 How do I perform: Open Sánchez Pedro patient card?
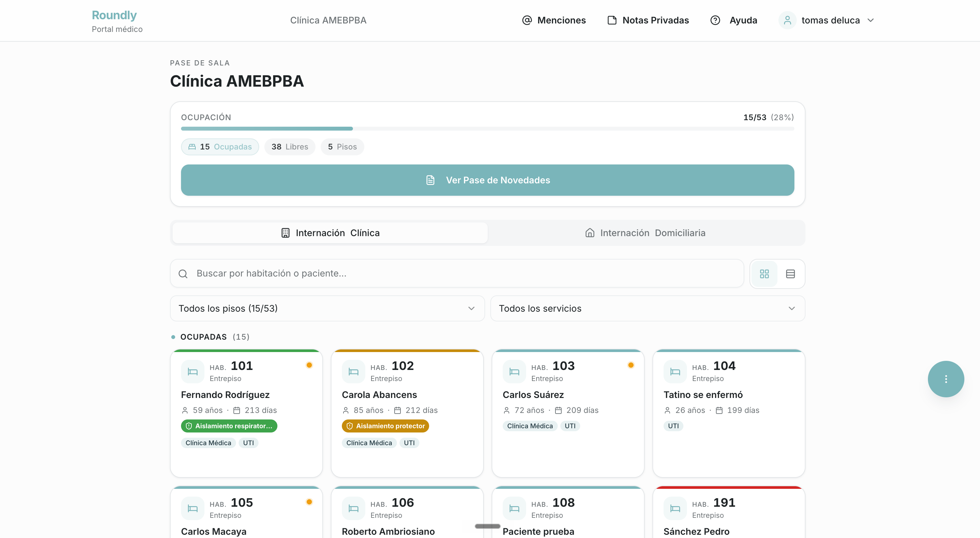(x=729, y=512)
